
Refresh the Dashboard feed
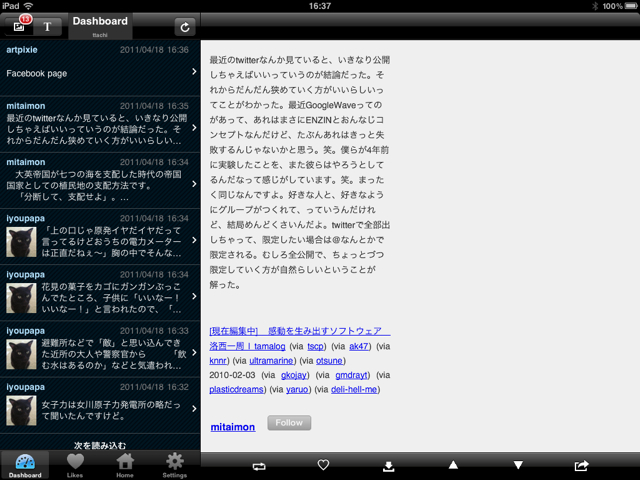pos(183,27)
